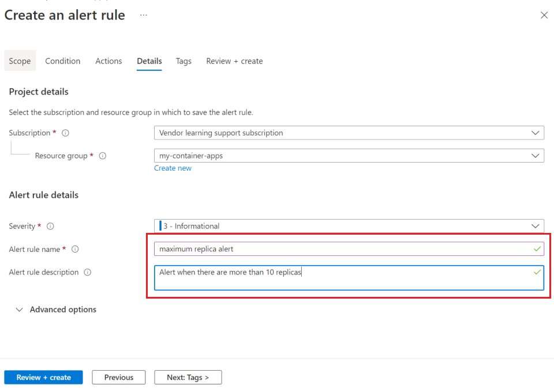Click the Alert rule name input field

[x=346, y=249]
